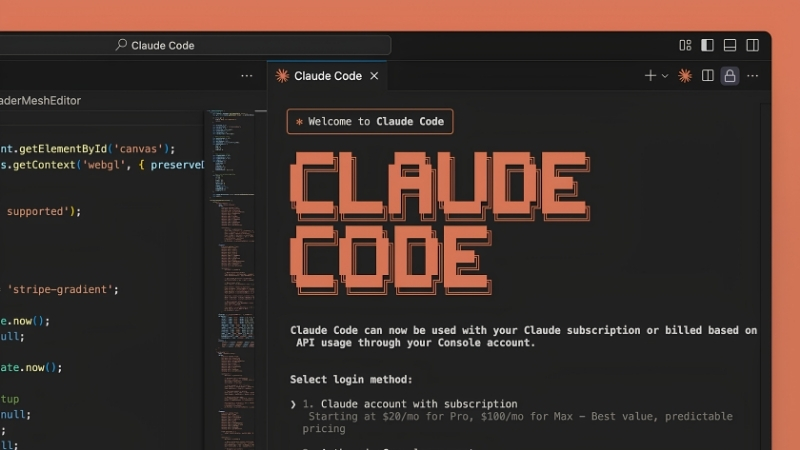
Task: Click the 'API usage through your Console account' text
Action: point(415,343)
